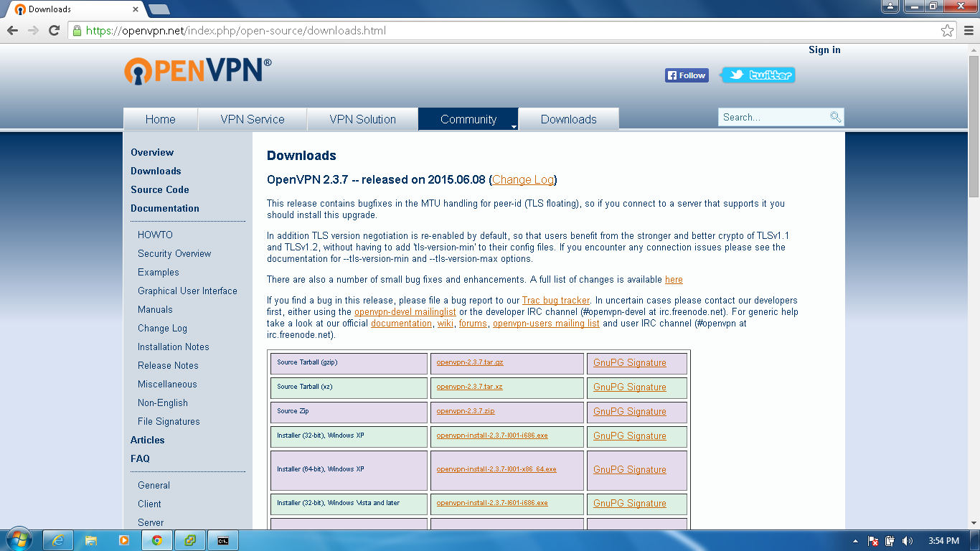Click the Change Log link in the heading

pyautogui.click(x=523, y=179)
